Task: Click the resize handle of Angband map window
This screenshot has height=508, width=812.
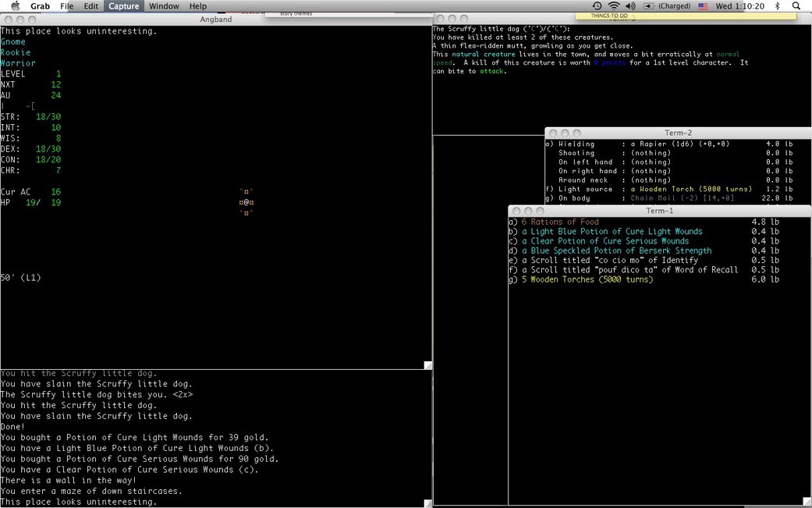Action: (x=427, y=365)
